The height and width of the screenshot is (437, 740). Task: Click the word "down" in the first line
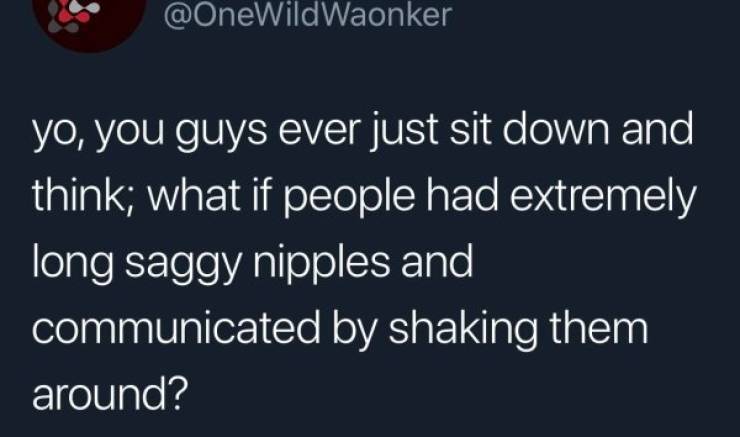[555, 129]
